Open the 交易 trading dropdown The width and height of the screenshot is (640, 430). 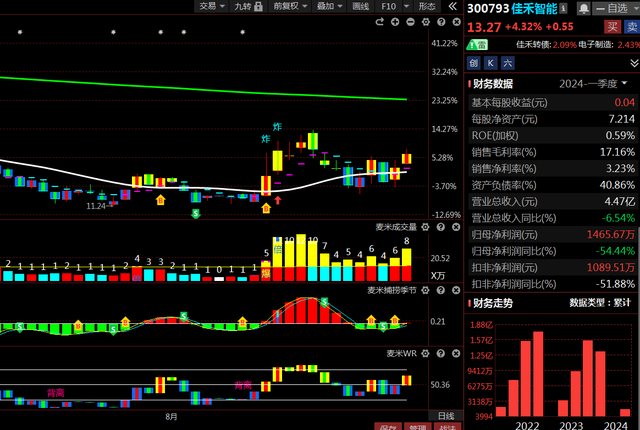pos(211,6)
